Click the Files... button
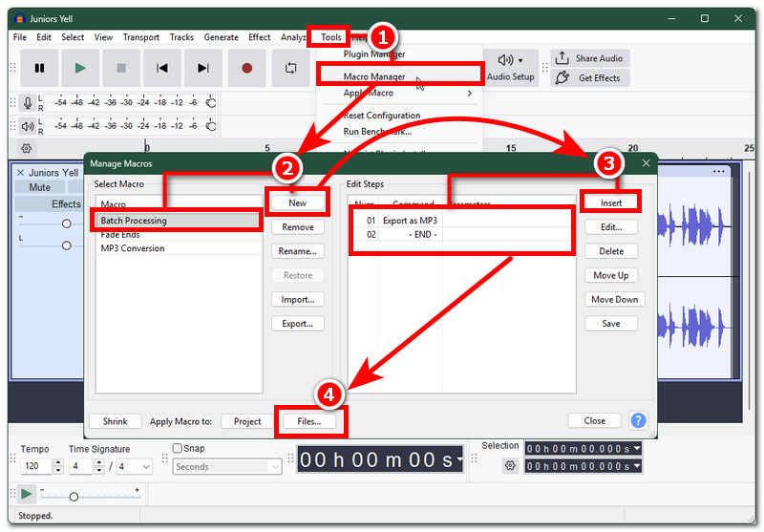The image size is (764, 532). (x=308, y=421)
